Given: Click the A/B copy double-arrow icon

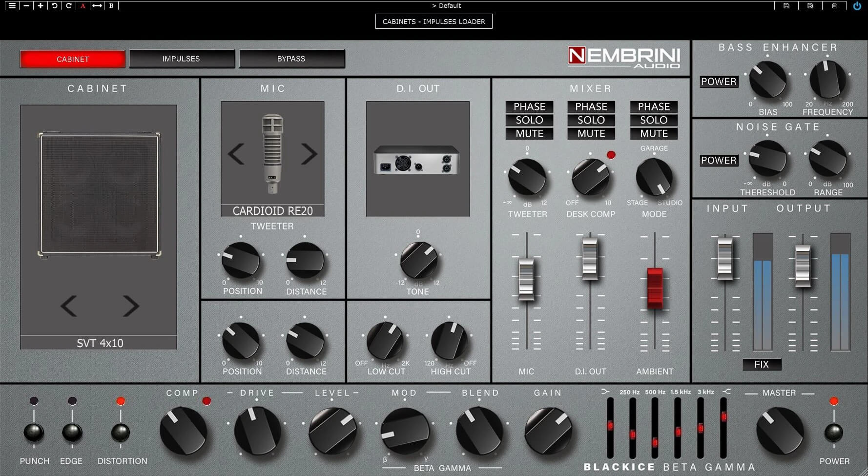Looking at the screenshot, I should (97, 5).
